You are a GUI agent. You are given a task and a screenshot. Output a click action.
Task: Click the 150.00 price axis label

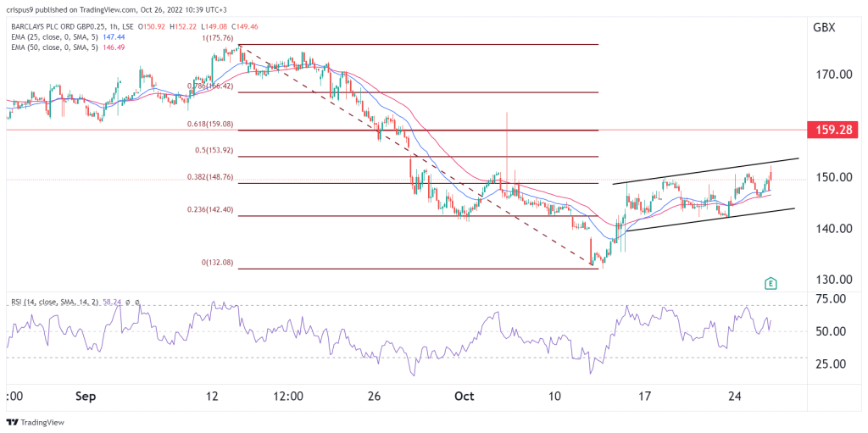pos(836,177)
